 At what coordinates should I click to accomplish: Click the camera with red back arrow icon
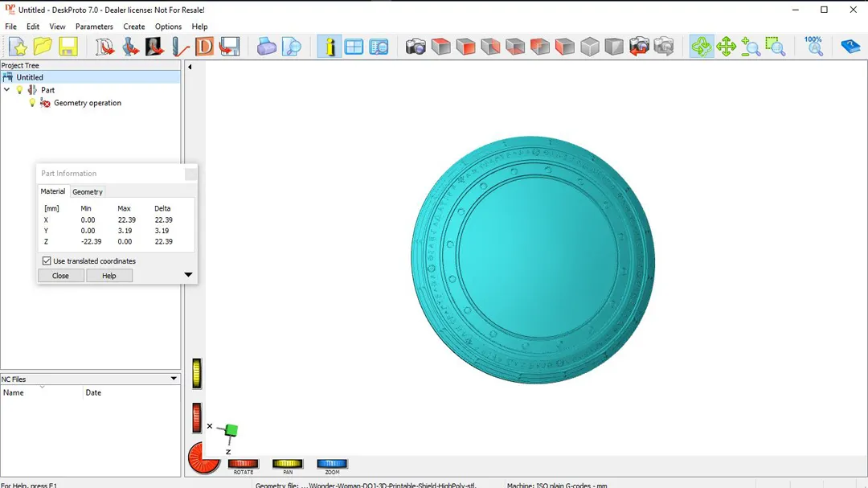point(639,47)
